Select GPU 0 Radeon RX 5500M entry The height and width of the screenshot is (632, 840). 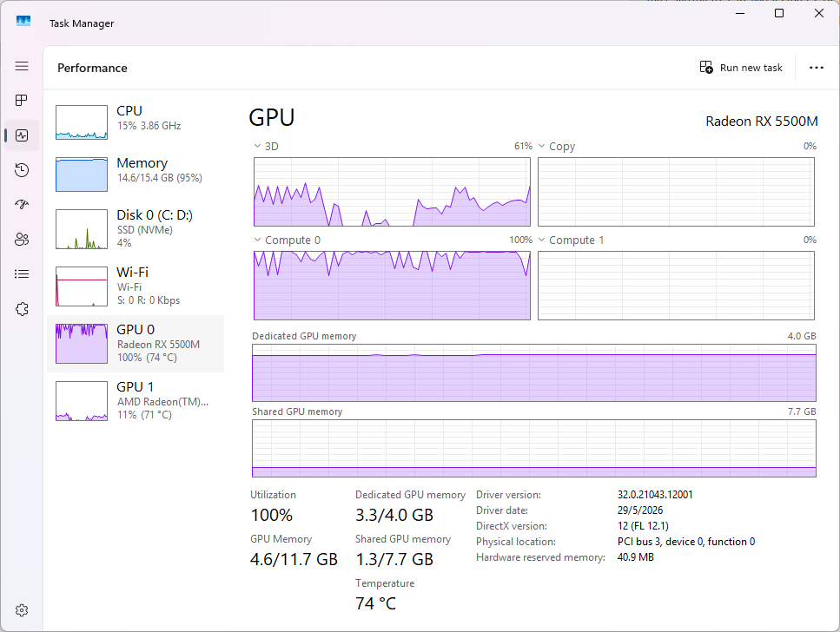[136, 343]
